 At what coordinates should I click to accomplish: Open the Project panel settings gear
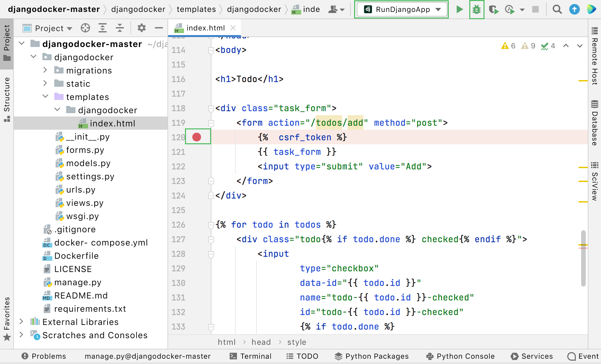142,28
